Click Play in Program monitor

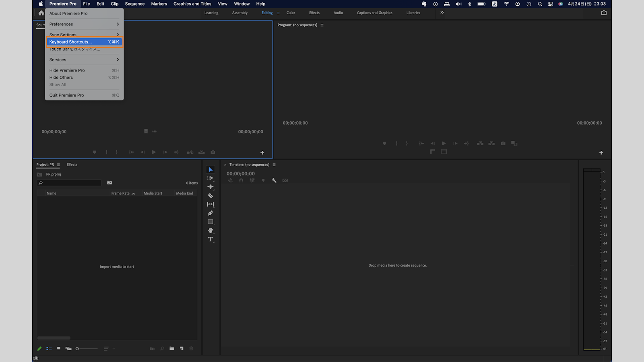coord(444,144)
